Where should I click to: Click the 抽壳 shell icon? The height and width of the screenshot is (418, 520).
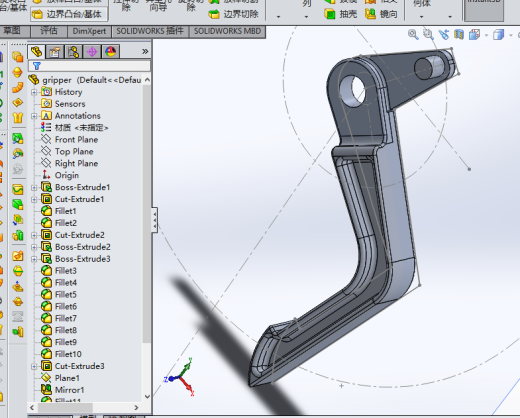[330, 14]
